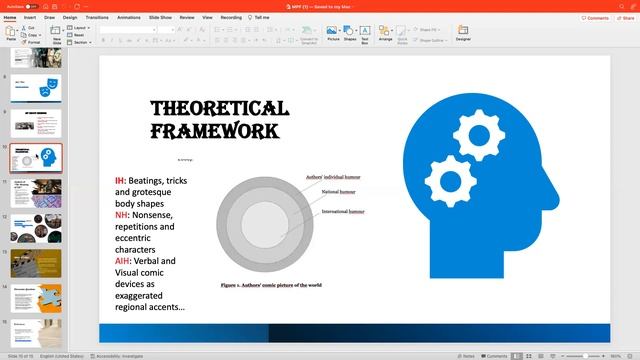Expand the Copy dropdown arrow
The image size is (640, 360).
[x=40, y=35]
